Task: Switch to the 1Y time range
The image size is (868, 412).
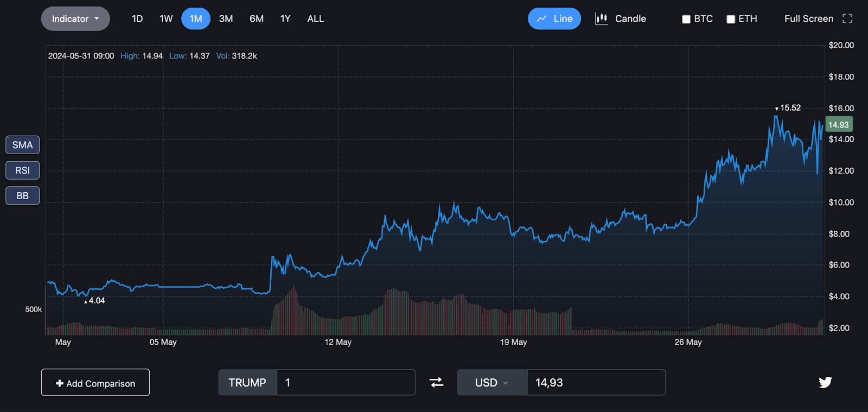Action: [285, 19]
